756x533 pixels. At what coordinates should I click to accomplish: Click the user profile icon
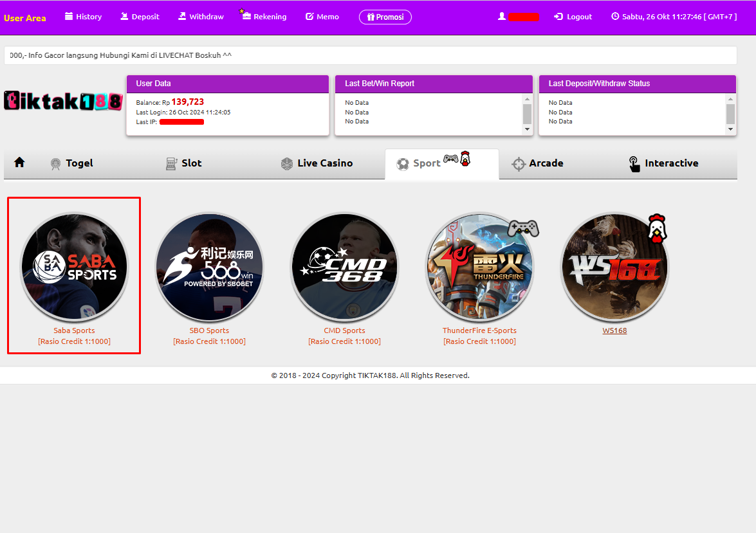[x=502, y=16]
